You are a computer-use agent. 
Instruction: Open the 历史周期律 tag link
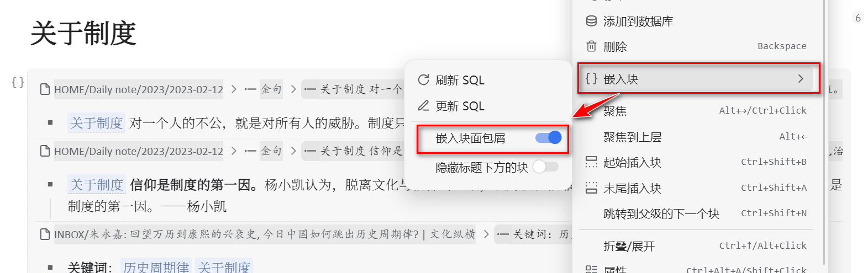pyautogui.click(x=156, y=267)
